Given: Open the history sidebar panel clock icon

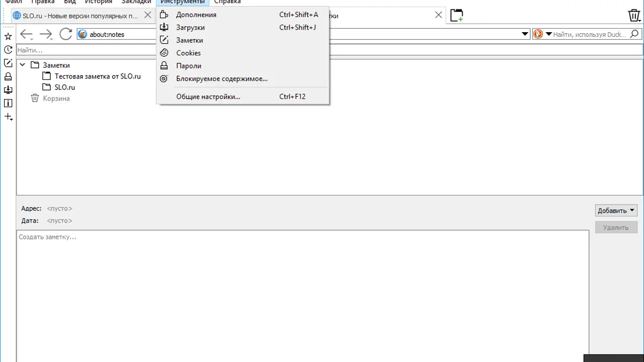Looking at the screenshot, I should point(8,50).
